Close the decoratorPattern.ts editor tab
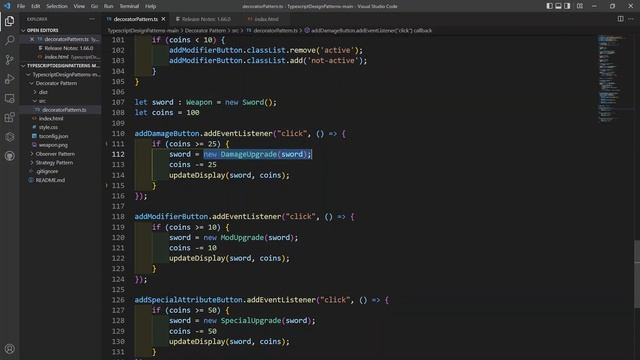Screen dimensions: 640x360 [x=163, y=19]
